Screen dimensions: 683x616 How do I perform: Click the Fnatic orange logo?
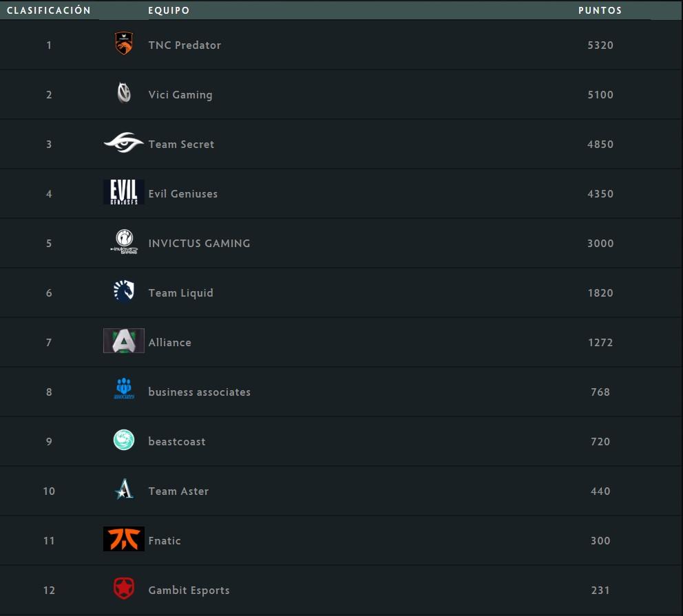pos(124,539)
